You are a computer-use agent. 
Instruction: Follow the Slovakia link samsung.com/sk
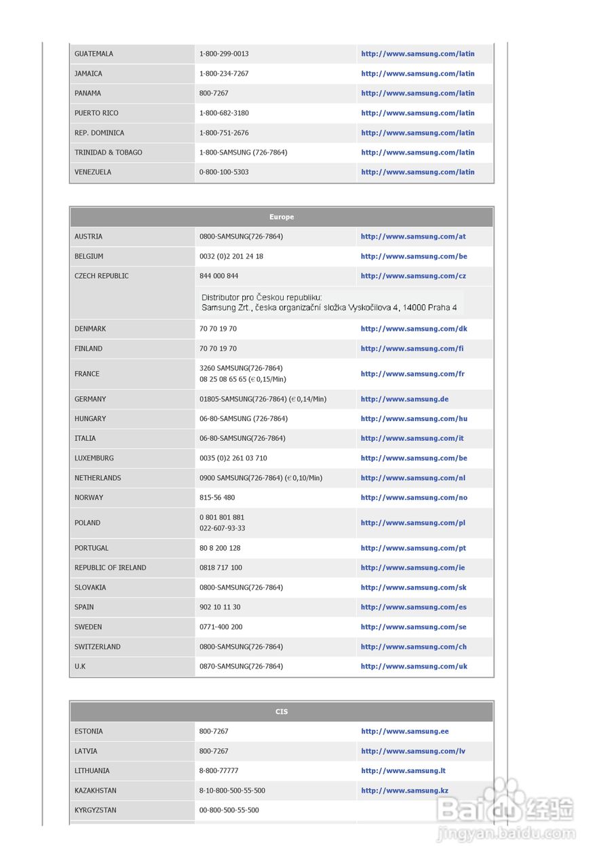pos(414,588)
